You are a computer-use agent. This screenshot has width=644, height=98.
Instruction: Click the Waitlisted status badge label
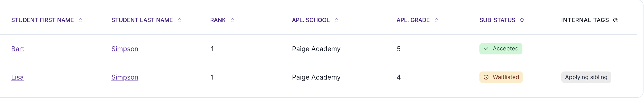coord(506,77)
